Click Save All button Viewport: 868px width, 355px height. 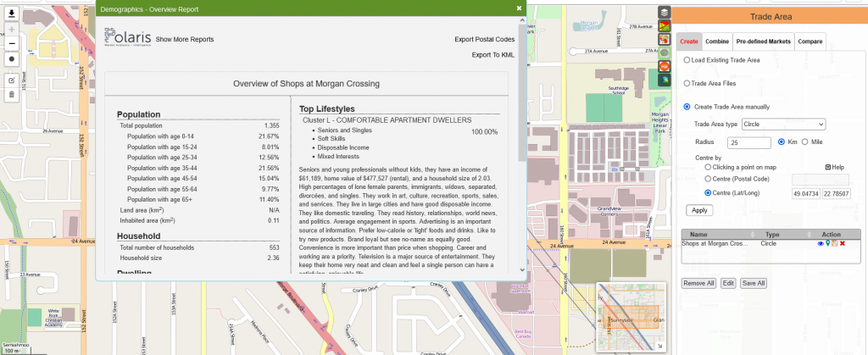[x=754, y=283]
